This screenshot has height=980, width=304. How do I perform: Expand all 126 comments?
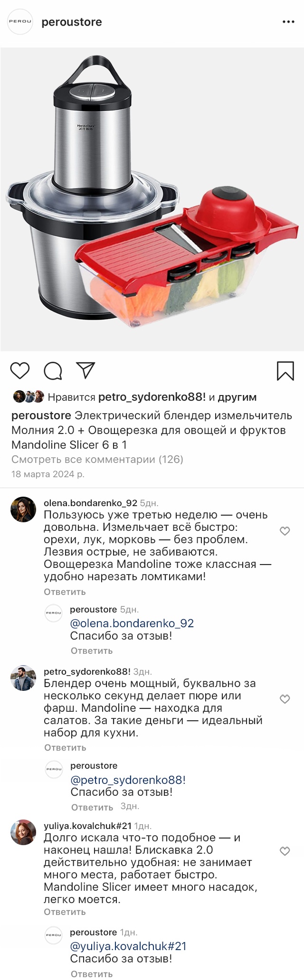97,459
